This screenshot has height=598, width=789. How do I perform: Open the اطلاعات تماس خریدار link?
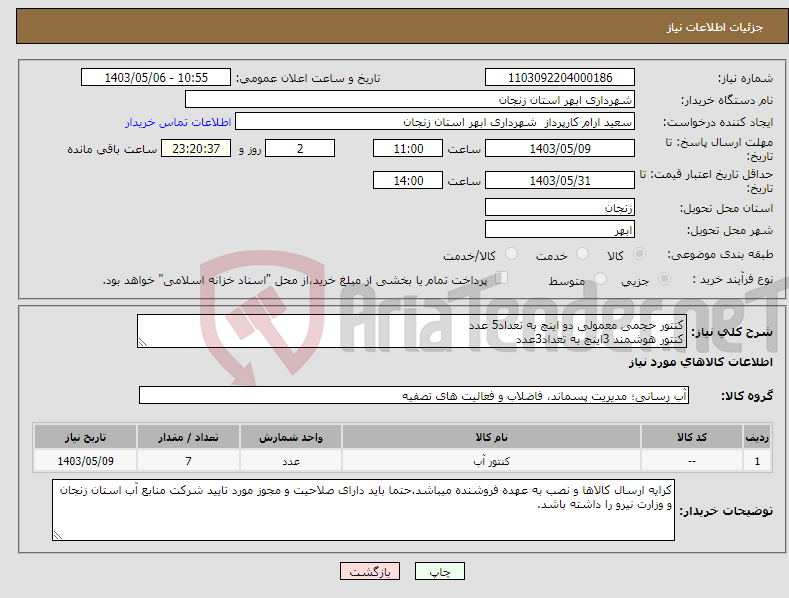click(178, 122)
